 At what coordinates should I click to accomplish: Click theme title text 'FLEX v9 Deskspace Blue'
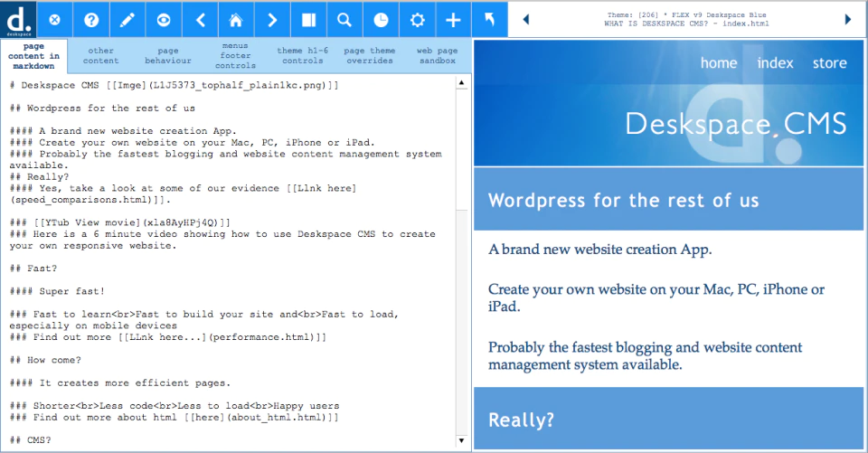[x=719, y=15]
